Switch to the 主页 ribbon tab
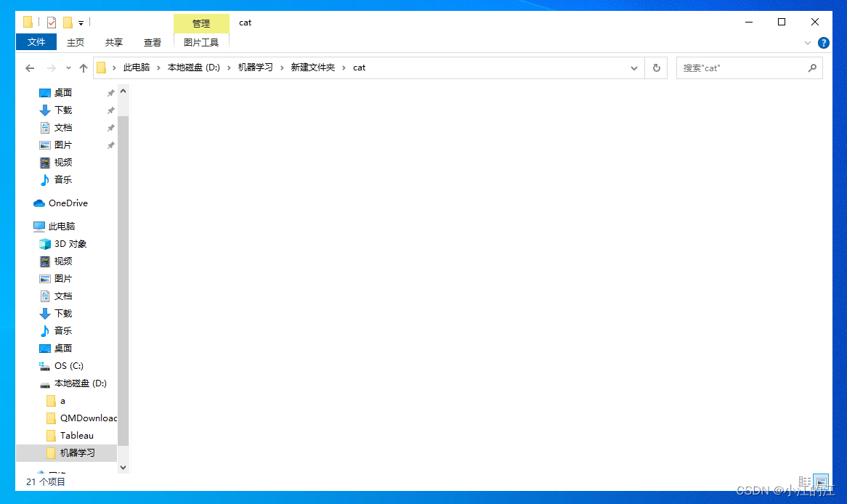 75,42
